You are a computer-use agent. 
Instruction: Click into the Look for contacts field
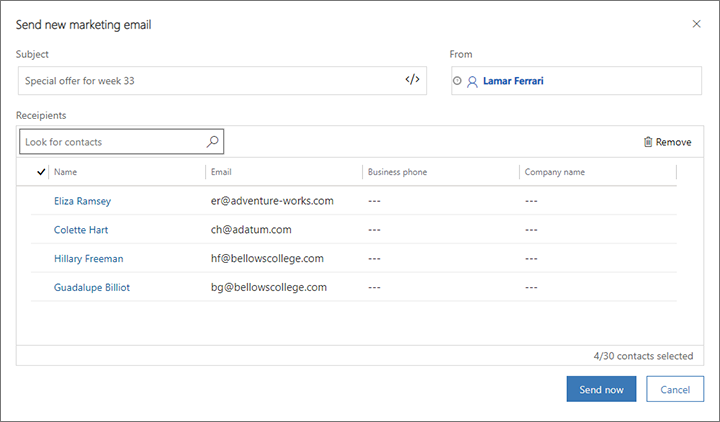(x=110, y=142)
